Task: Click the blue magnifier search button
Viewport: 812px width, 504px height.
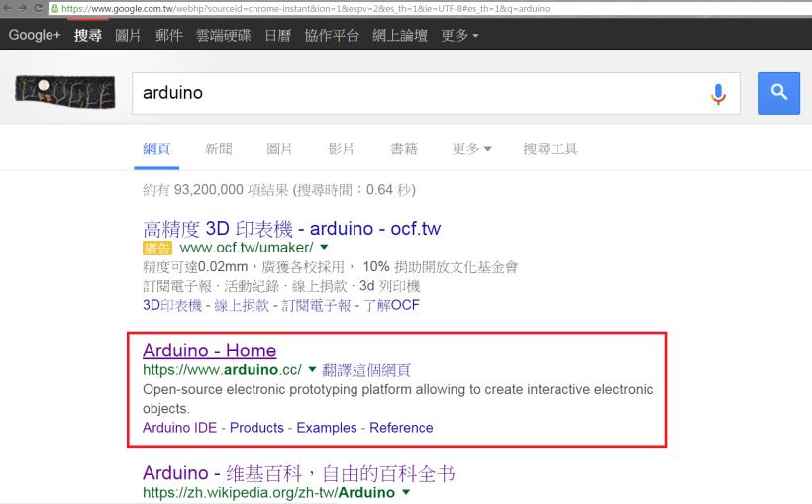Action: (x=778, y=93)
